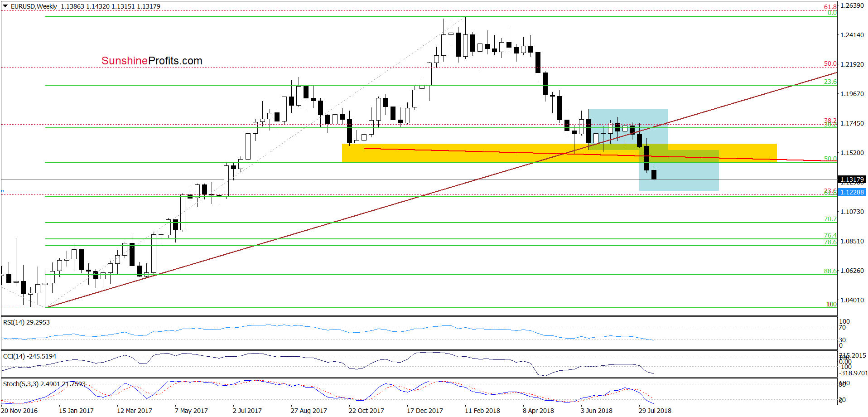Click the 17 Dec 2017 date label
This screenshot has width=868, height=417.
425,411
